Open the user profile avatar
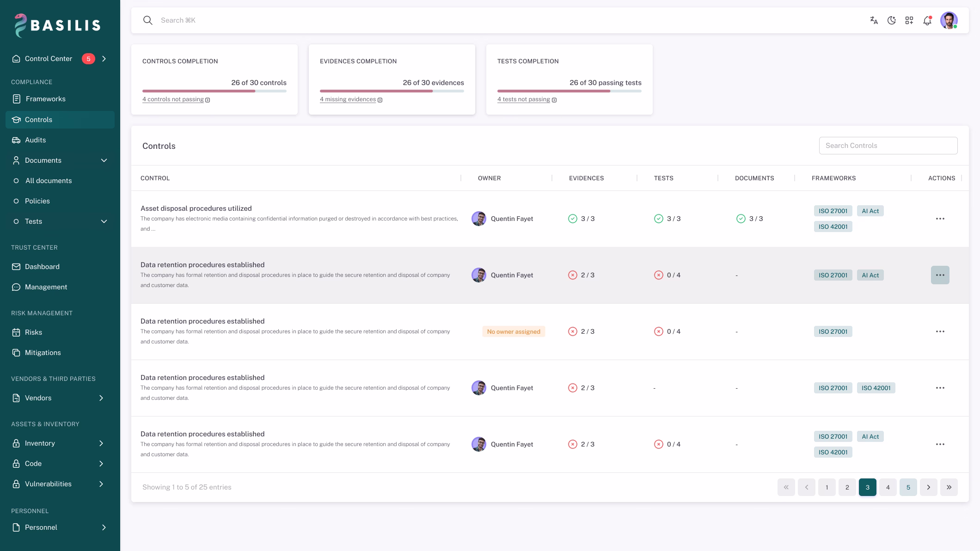Image resolution: width=980 pixels, height=551 pixels. (x=949, y=20)
